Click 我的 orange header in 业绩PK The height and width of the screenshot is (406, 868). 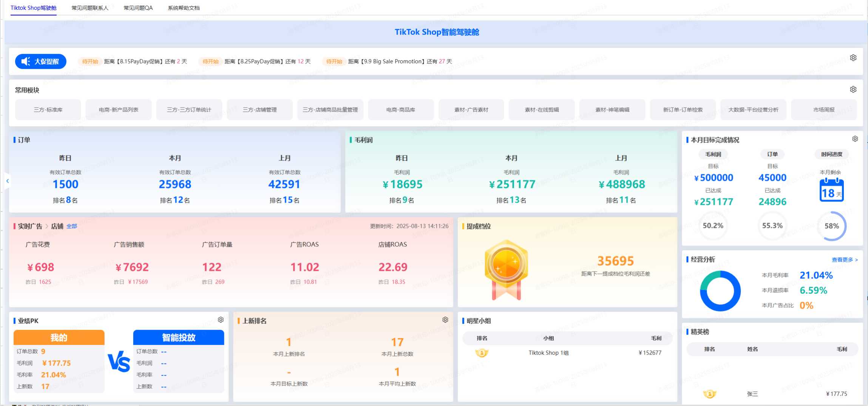(59, 338)
